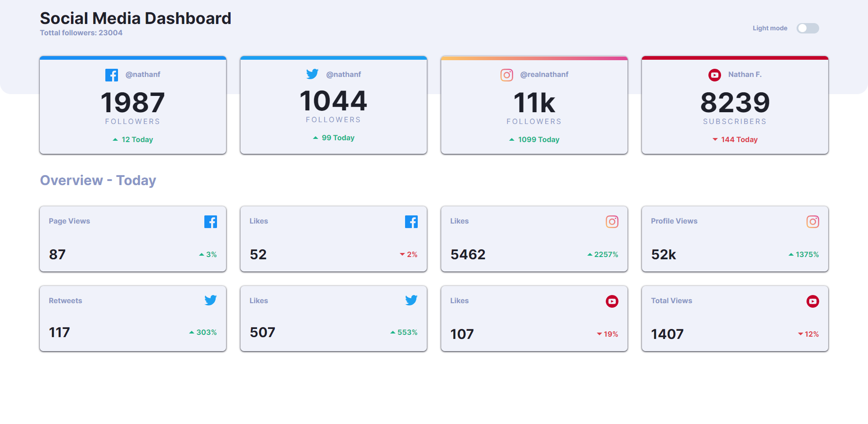Image resolution: width=868 pixels, height=424 pixels.
Task: Click the up arrow next to 12 Today
Action: click(x=116, y=139)
